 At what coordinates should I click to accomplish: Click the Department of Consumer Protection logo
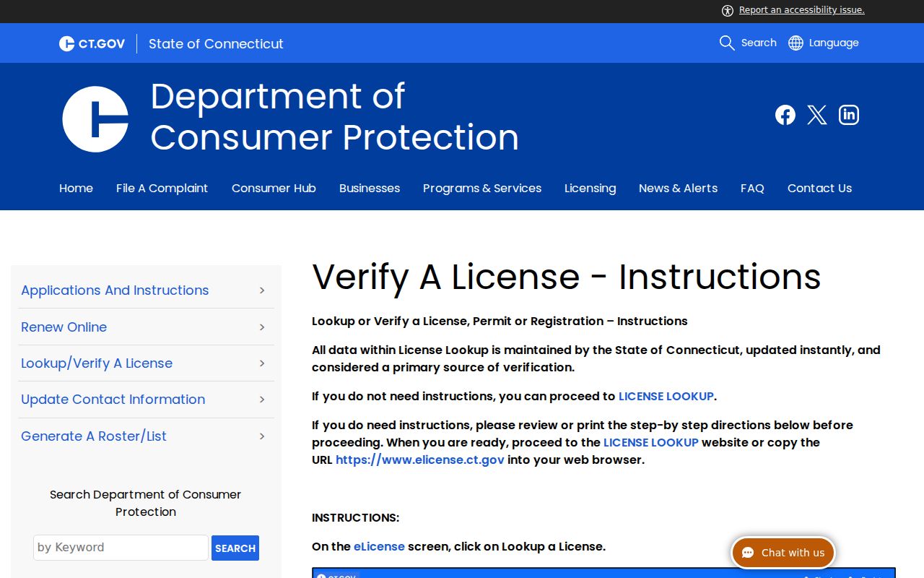tap(95, 119)
